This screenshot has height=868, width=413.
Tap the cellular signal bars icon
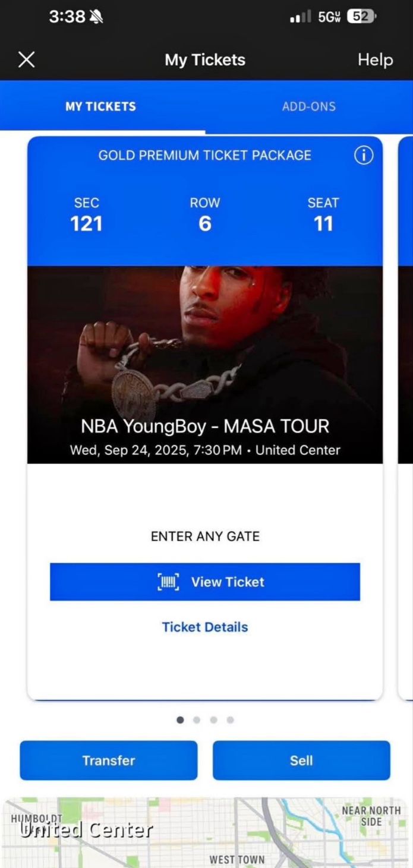pyautogui.click(x=300, y=17)
